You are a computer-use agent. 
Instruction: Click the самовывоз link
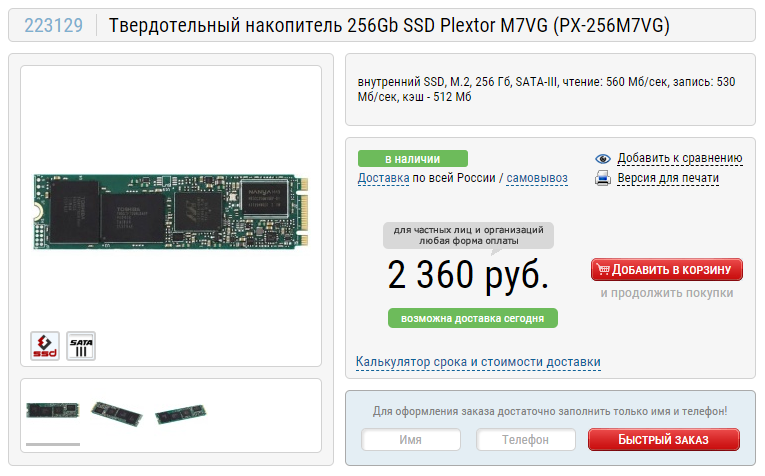pyautogui.click(x=537, y=178)
